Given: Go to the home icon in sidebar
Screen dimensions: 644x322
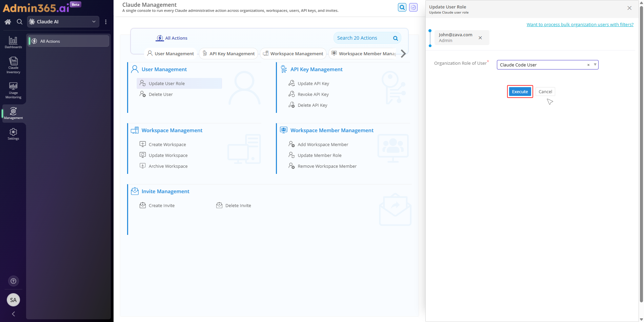Looking at the screenshot, I should click(x=8, y=22).
